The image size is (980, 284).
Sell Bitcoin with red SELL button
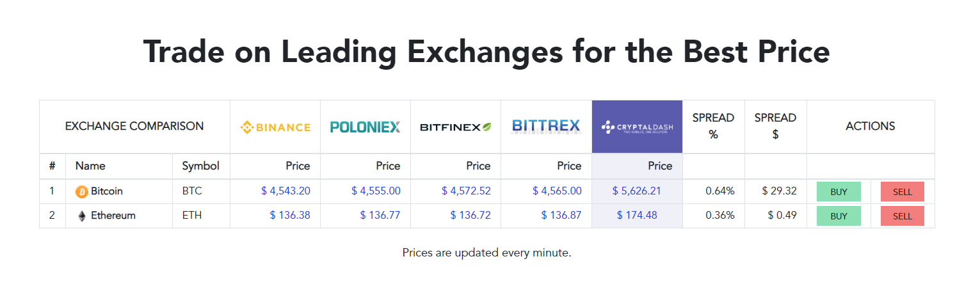(903, 192)
